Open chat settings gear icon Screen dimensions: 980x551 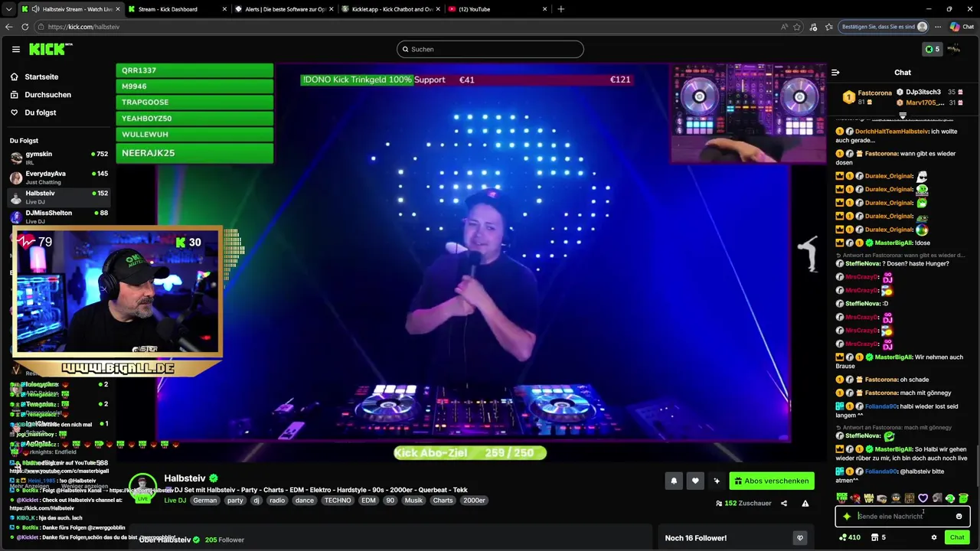click(933, 537)
